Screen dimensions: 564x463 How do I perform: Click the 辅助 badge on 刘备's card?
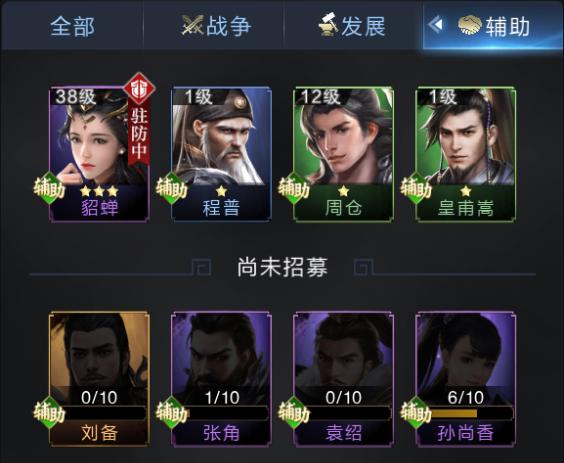click(x=49, y=413)
